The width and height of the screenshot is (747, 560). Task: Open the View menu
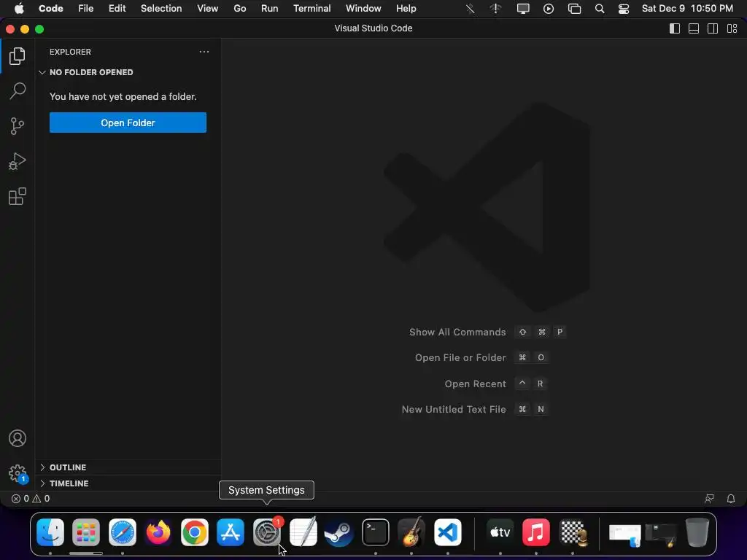click(208, 9)
